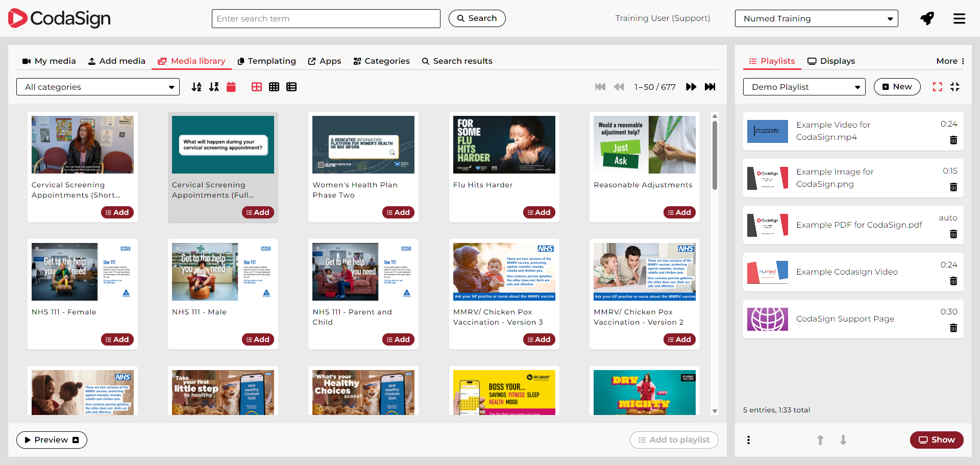Sort media in descending order

click(214, 87)
